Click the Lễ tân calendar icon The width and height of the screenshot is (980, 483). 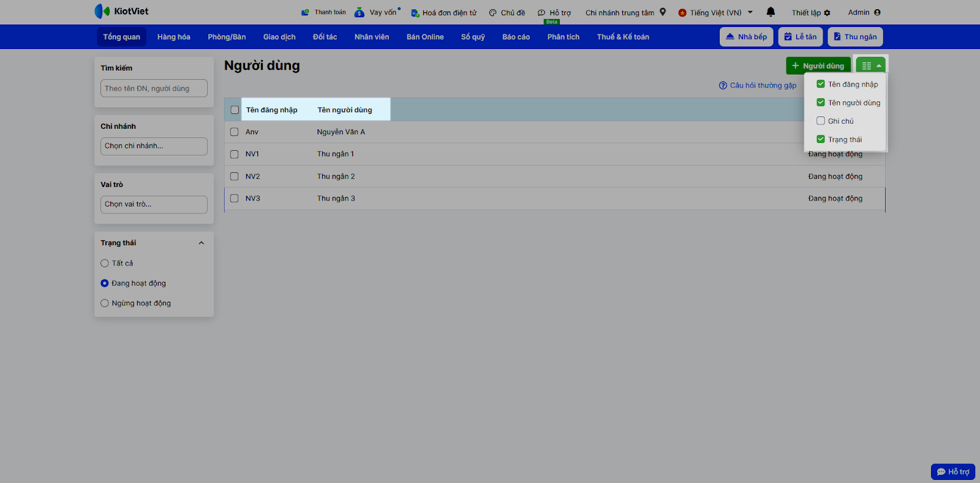(788, 37)
